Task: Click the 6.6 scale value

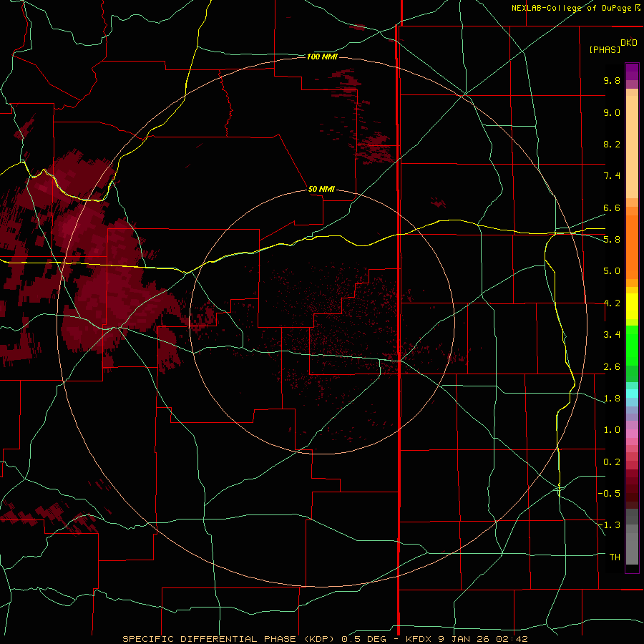Action: [x=612, y=208]
